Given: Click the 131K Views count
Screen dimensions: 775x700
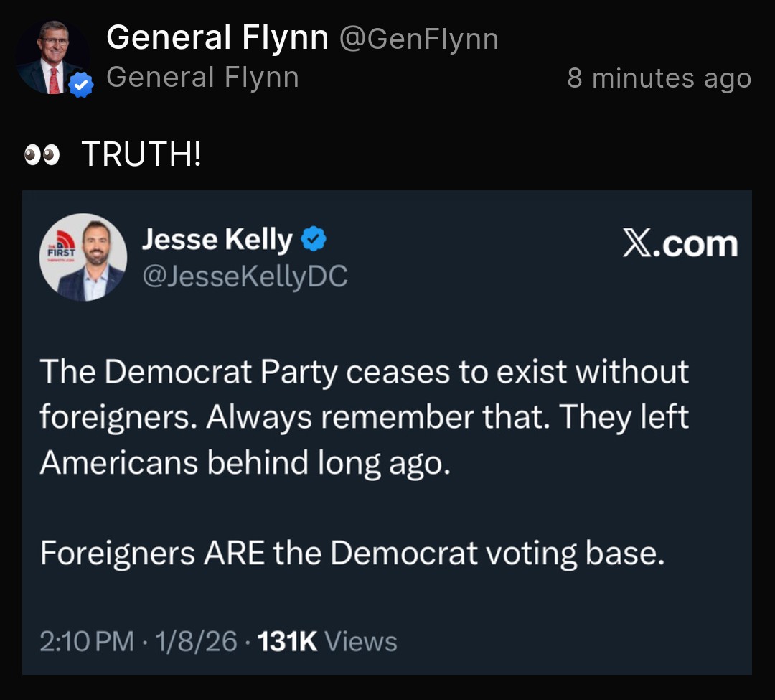Looking at the screenshot, I should tap(327, 641).
